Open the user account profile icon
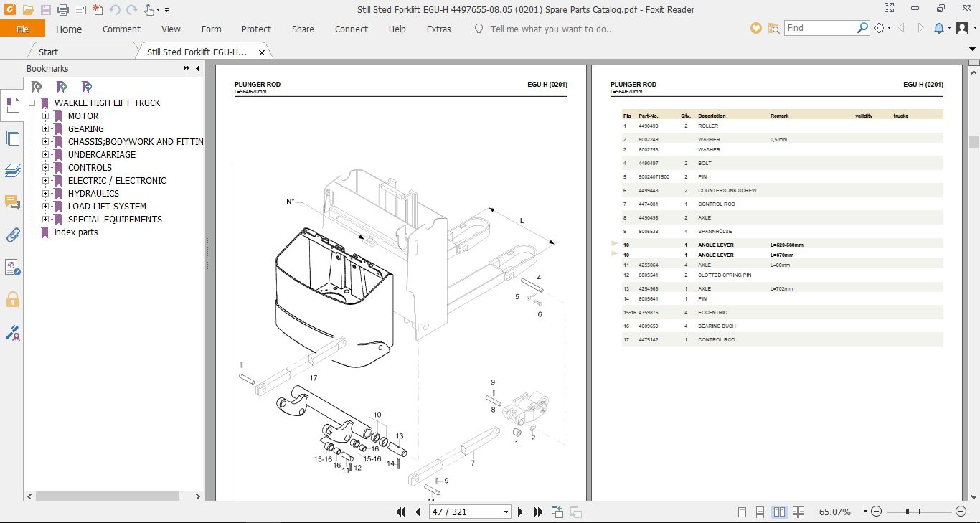The width and height of the screenshot is (980, 523). pos(961,28)
